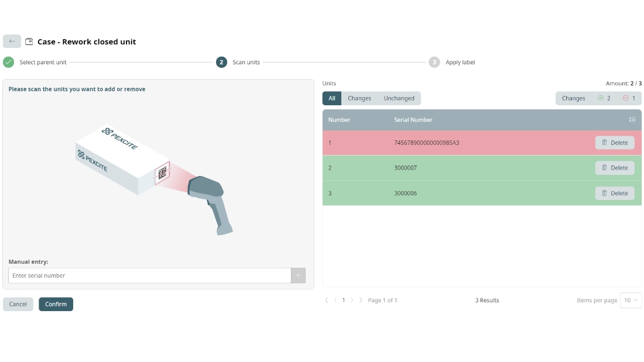Click the trash icon on serial 3000007 row
This screenshot has height=362, width=644.
coord(605,168)
